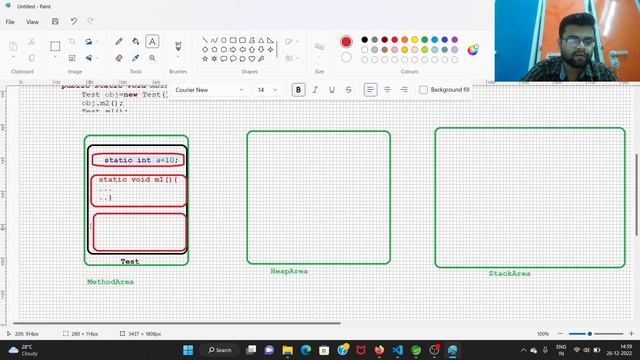Toggle Italic formatting
This screenshot has height=360, width=640.
coord(315,90)
